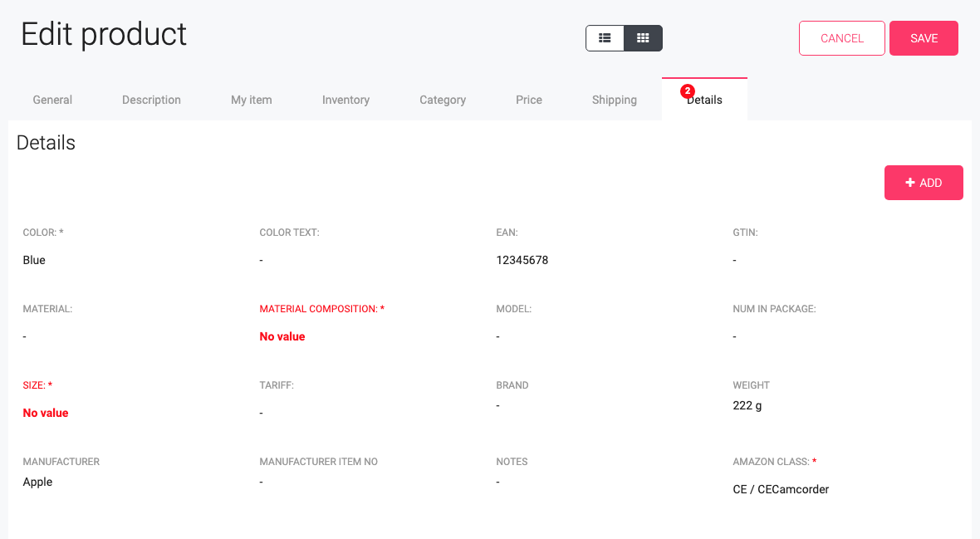The image size is (980, 539).
Task: Click the TARIFF label
Action: pyautogui.click(x=277, y=385)
